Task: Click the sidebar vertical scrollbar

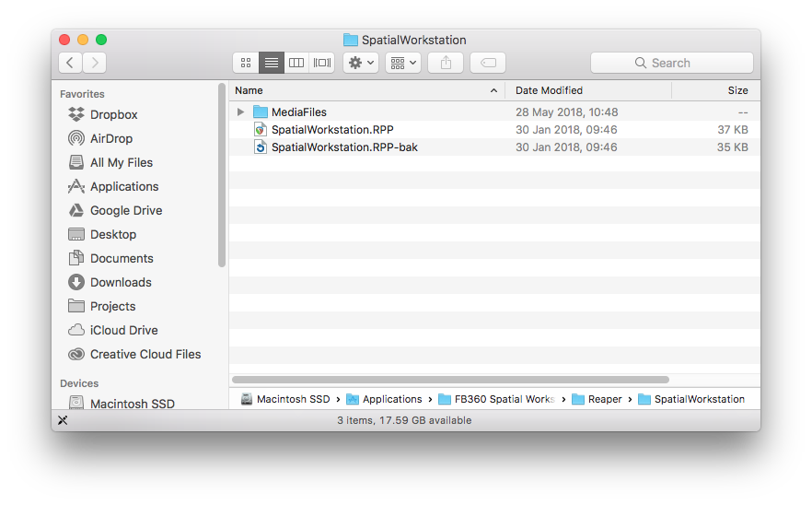Action: click(222, 175)
